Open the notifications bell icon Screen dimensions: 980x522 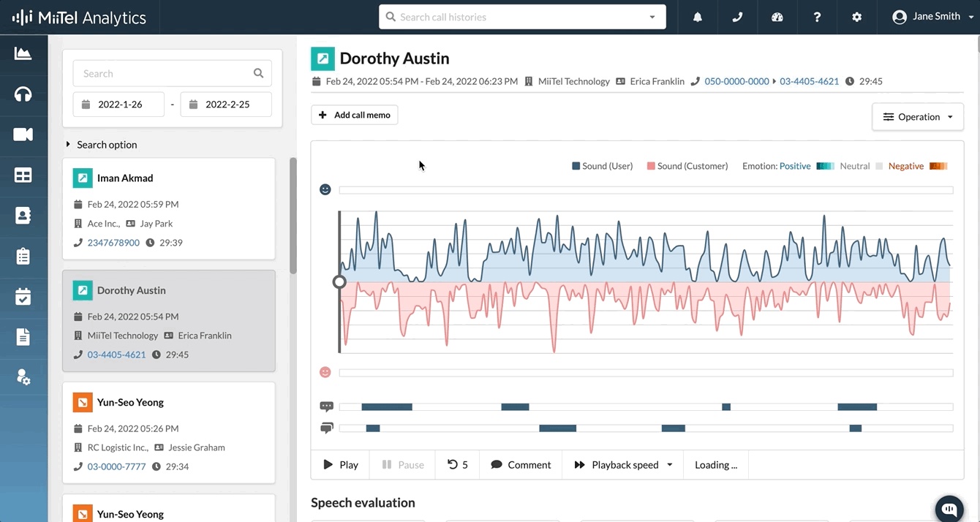697,17
